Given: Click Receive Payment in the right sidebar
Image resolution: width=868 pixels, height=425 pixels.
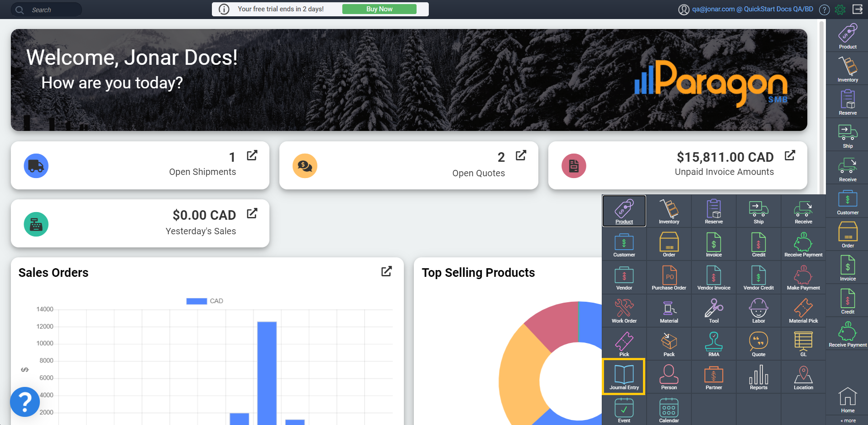Looking at the screenshot, I should 848,334.
